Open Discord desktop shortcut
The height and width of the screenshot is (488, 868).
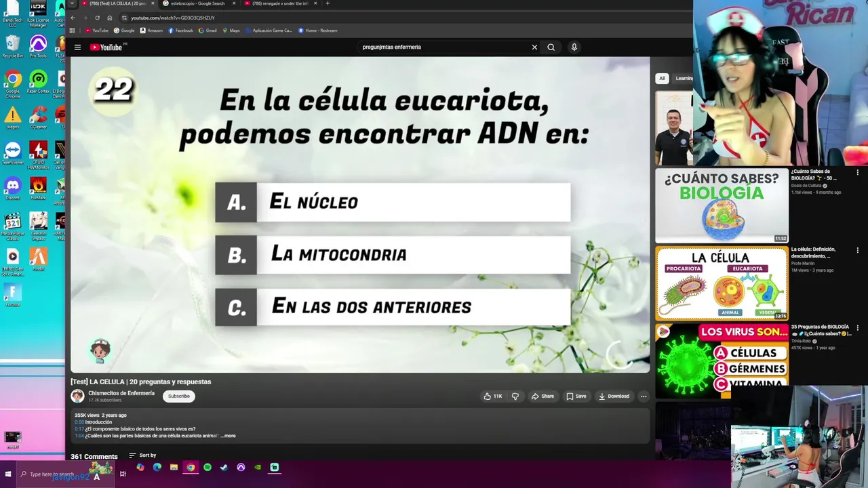coord(13,188)
